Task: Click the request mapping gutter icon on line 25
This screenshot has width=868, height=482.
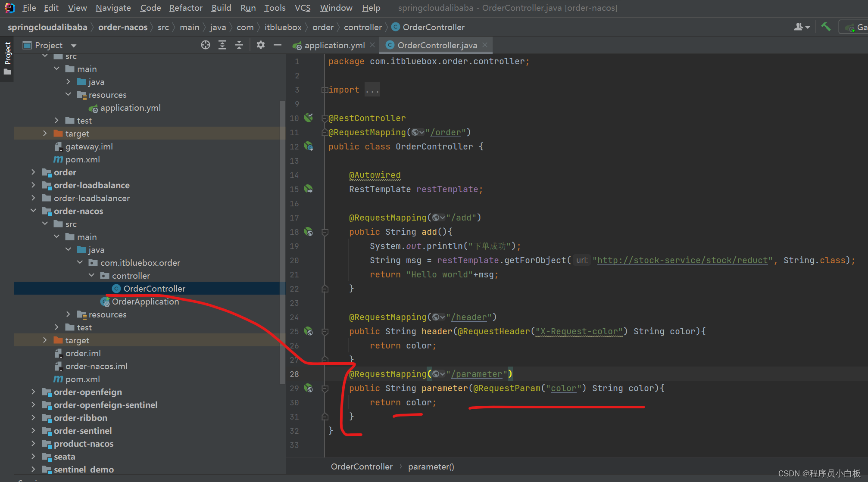Action: click(x=309, y=331)
